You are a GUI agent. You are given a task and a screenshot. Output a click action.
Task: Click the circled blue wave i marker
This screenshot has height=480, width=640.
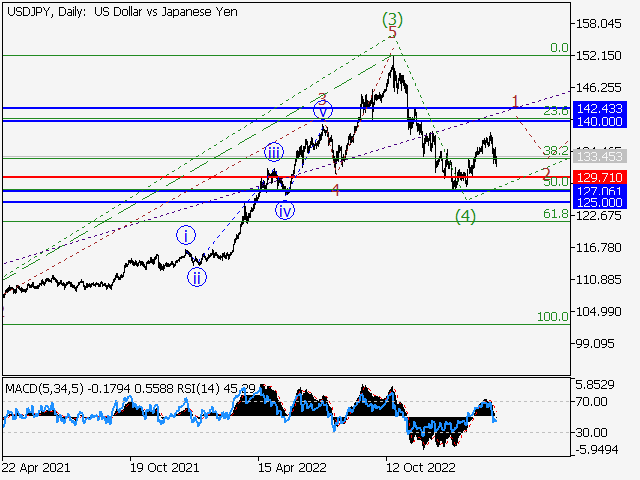(x=186, y=235)
